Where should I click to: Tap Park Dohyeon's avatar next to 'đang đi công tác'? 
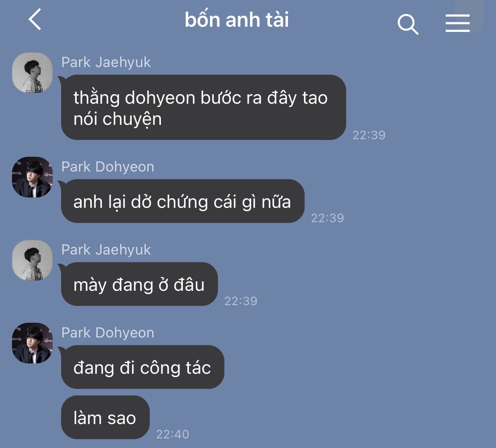click(x=32, y=343)
